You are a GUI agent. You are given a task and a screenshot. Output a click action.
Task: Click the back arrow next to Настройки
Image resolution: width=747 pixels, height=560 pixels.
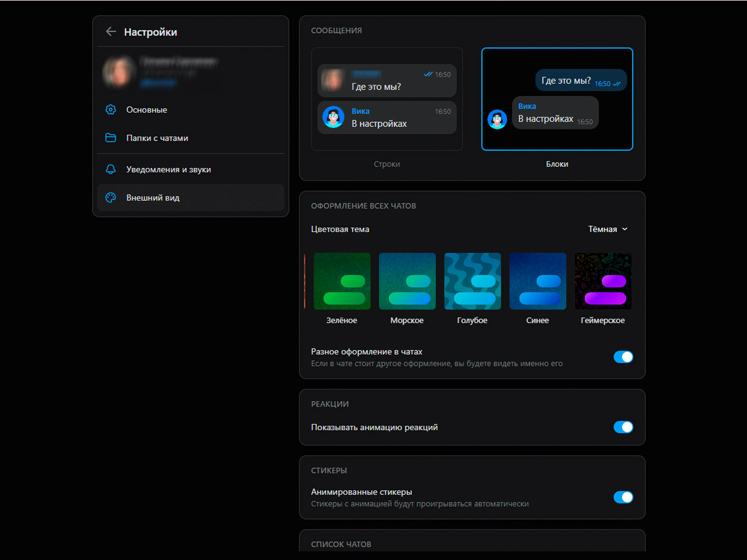[x=111, y=32]
